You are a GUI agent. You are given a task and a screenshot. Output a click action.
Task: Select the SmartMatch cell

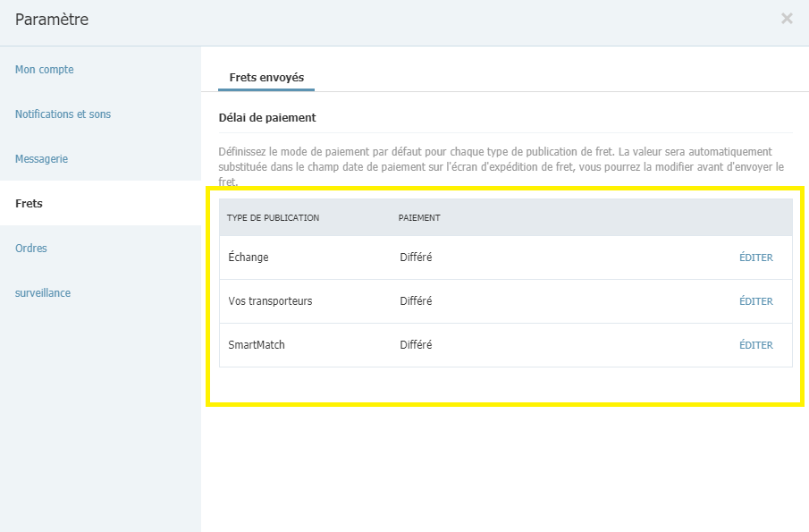[x=257, y=345]
